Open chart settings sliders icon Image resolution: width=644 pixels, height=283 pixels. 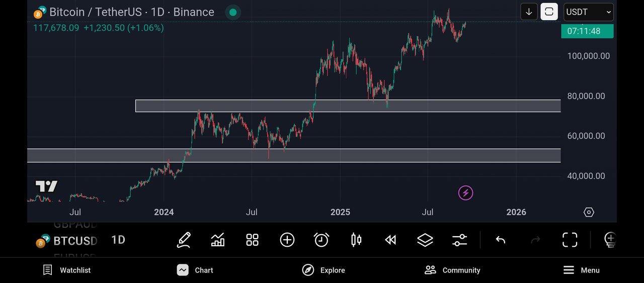(x=459, y=240)
